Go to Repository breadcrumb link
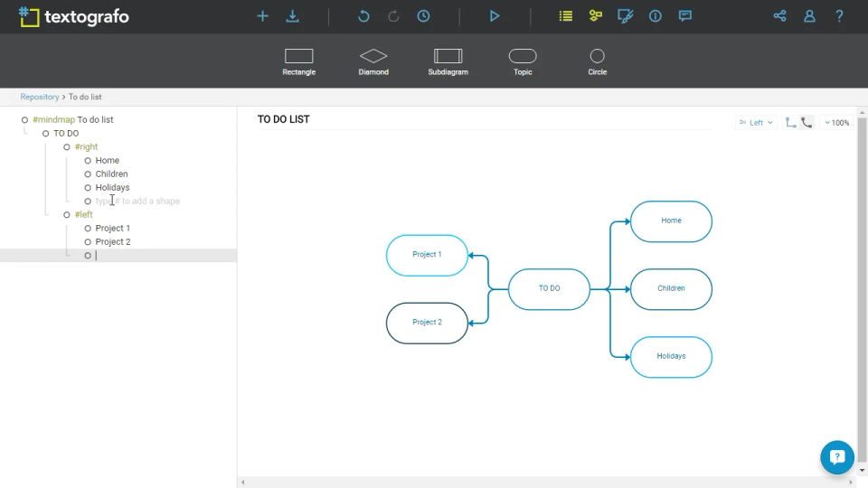 (x=39, y=97)
